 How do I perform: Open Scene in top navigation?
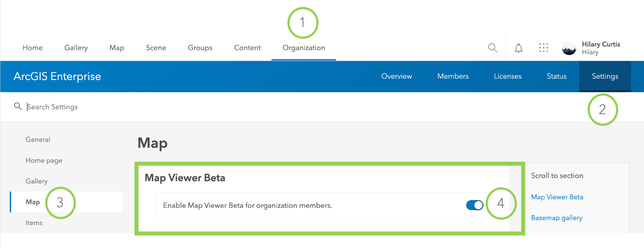coord(156,48)
